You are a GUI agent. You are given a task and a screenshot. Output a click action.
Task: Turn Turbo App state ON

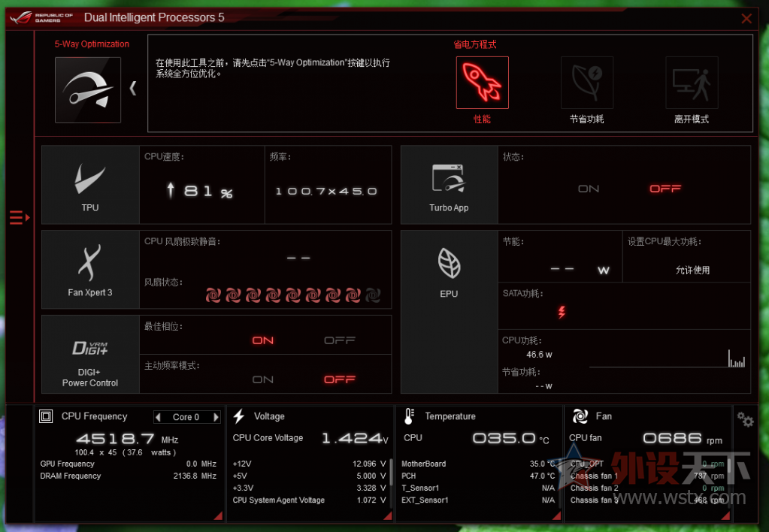point(589,189)
